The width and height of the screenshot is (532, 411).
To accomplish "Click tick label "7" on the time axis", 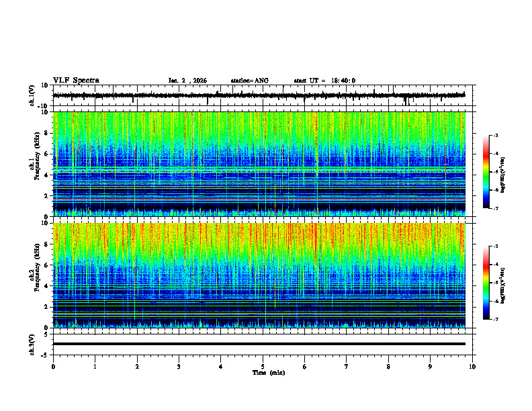I will point(347,367).
